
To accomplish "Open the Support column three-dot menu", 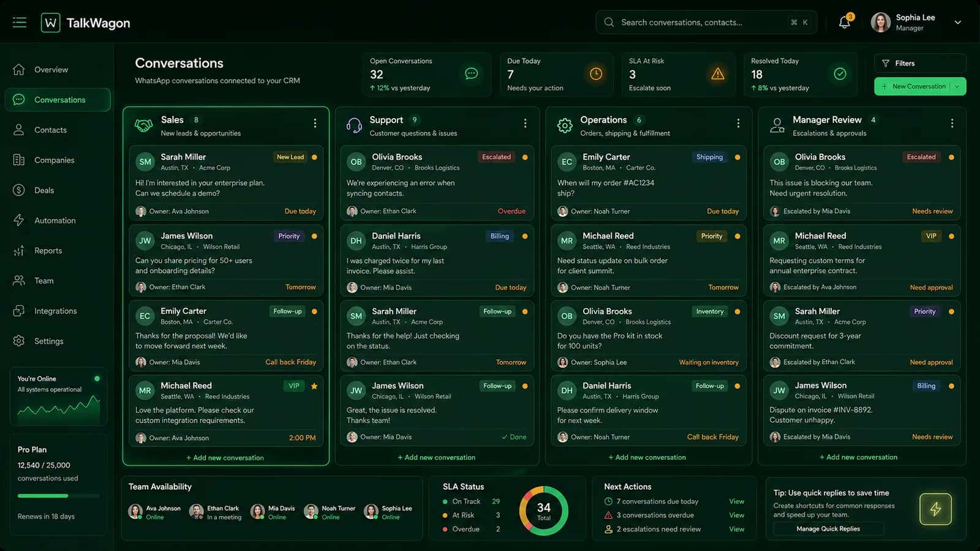I will click(525, 124).
